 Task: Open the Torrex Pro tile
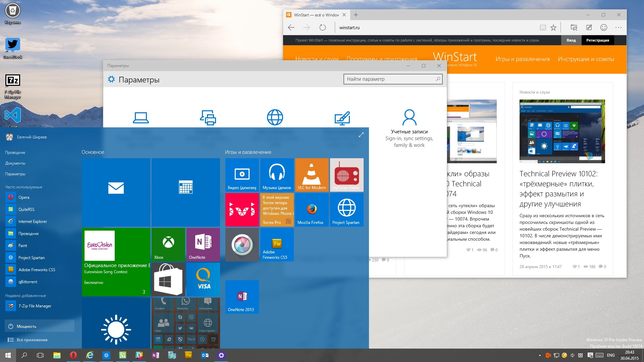point(277,210)
